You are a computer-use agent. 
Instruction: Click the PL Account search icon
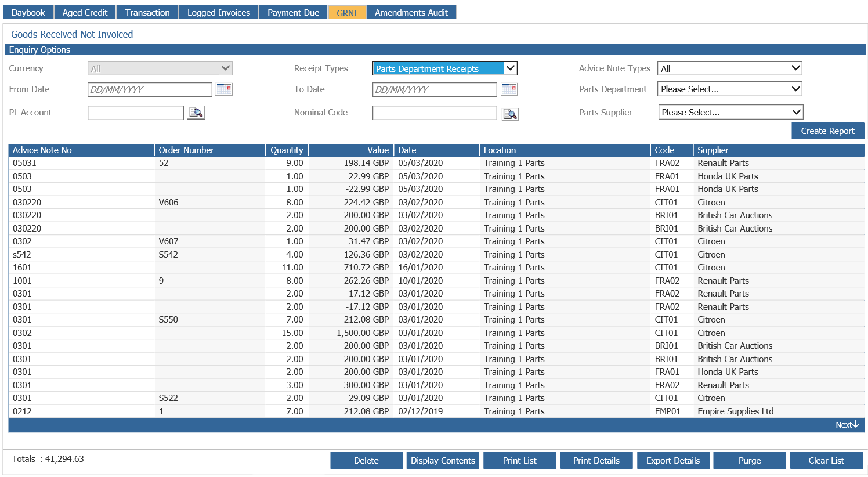point(196,113)
